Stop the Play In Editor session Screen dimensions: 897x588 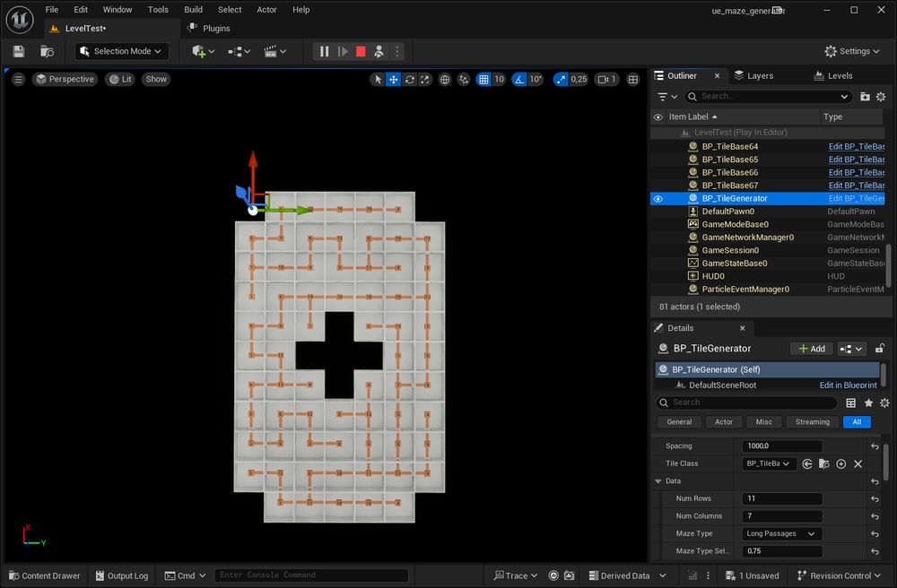pos(361,51)
